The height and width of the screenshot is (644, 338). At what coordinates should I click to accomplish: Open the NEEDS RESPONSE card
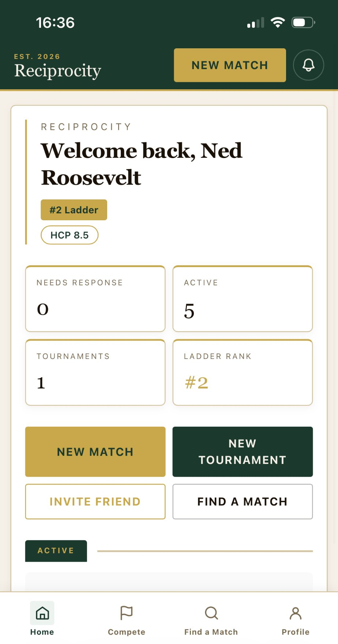(95, 299)
